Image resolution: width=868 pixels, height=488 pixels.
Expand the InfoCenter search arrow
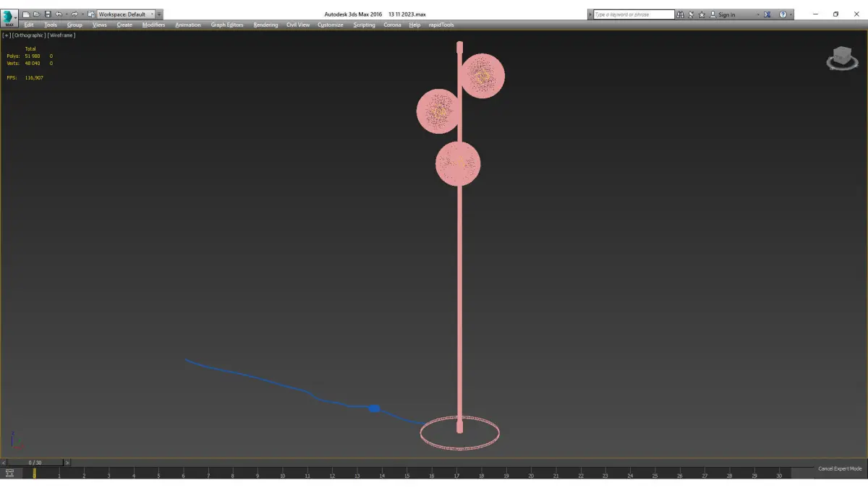pyautogui.click(x=590, y=14)
